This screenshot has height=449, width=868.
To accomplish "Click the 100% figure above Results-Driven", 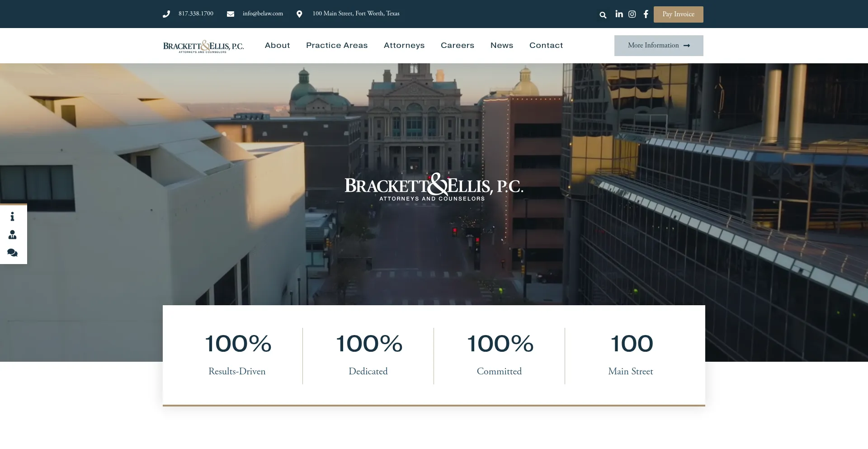I will coord(238,344).
